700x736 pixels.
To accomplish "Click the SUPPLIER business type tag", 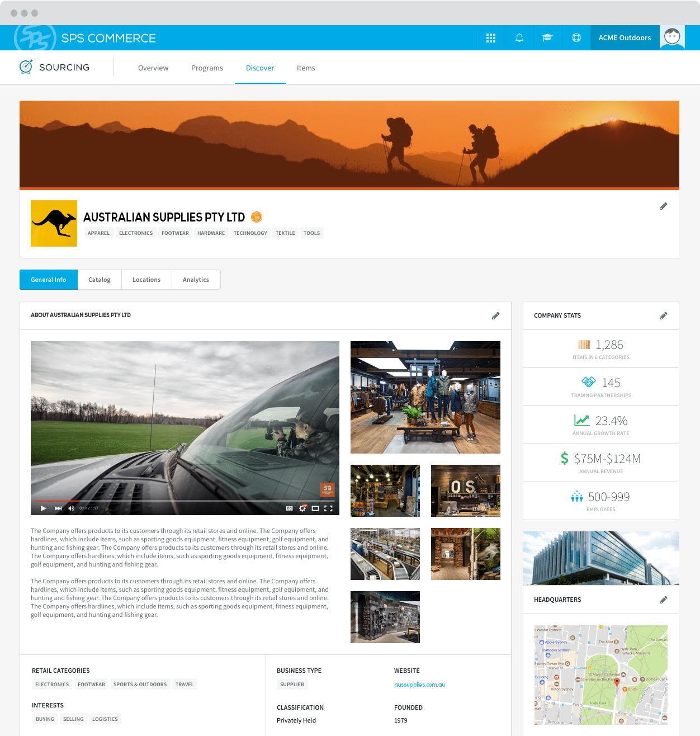I will [292, 685].
